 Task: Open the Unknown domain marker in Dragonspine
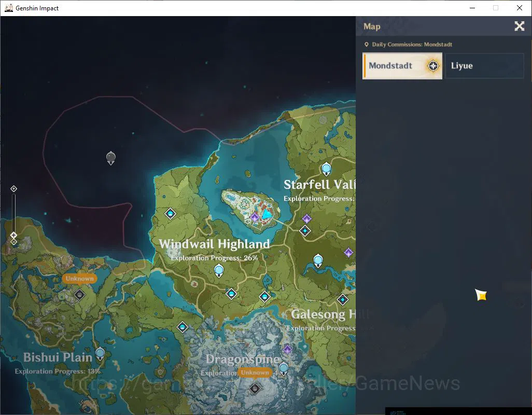pos(255,388)
